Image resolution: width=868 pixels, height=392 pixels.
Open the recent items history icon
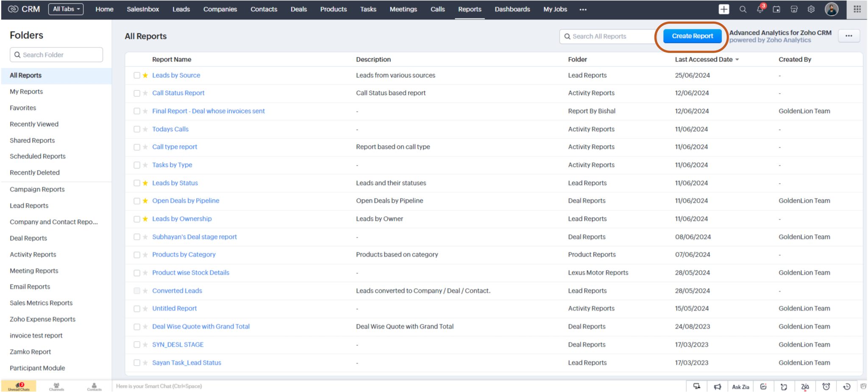pos(847,386)
